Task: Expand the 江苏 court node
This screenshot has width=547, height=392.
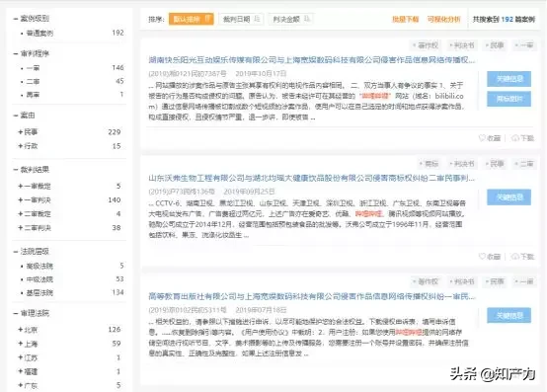Action: coord(20,357)
